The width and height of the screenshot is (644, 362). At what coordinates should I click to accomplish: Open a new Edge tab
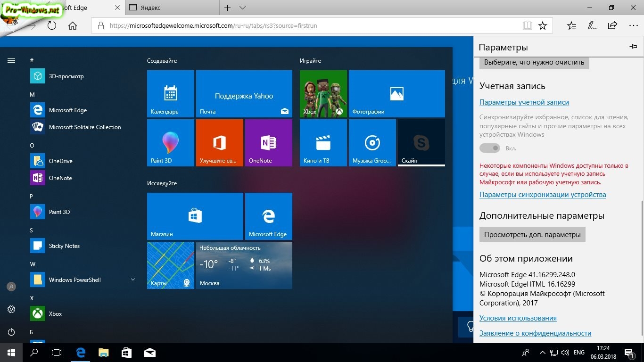pyautogui.click(x=228, y=8)
